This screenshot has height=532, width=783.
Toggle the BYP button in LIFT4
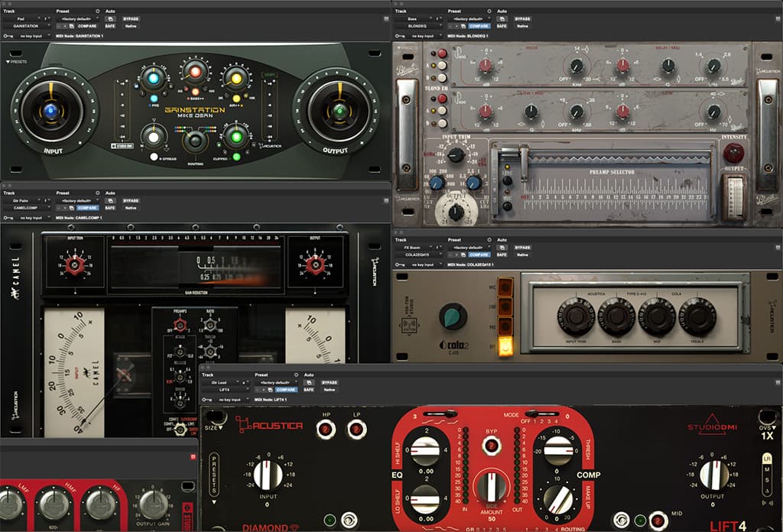(x=492, y=445)
